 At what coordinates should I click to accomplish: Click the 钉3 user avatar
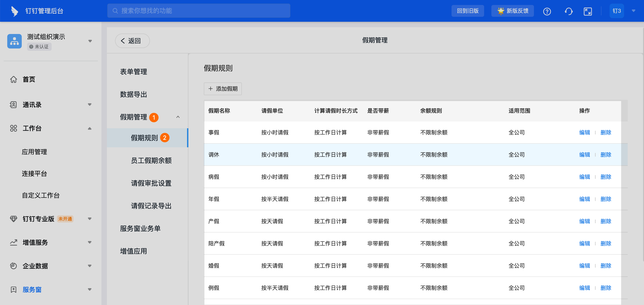[617, 11]
